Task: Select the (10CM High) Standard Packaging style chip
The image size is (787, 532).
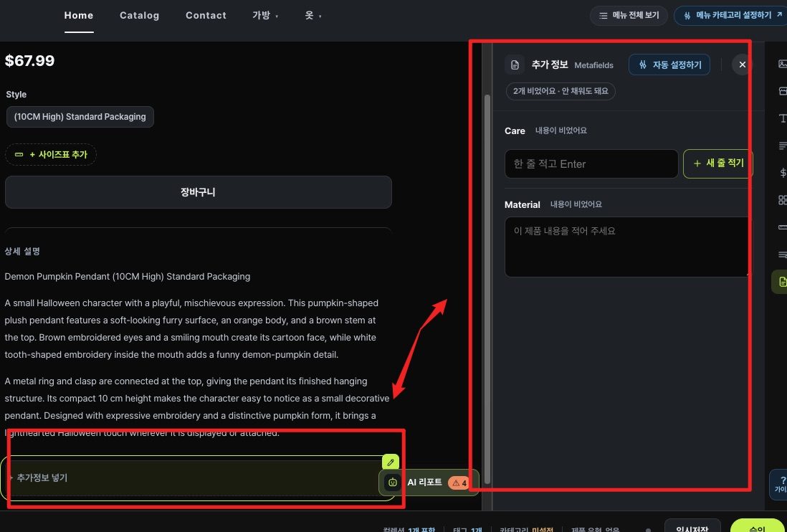Action: point(80,117)
